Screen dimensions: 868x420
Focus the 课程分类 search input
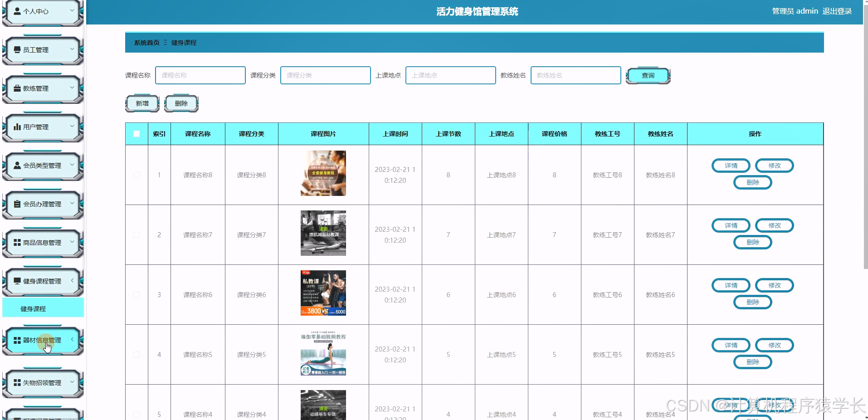pyautogui.click(x=326, y=75)
